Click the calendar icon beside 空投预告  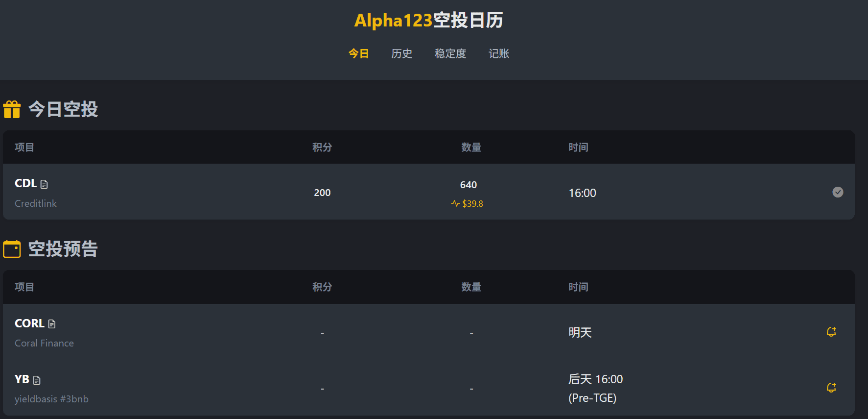[12, 249]
